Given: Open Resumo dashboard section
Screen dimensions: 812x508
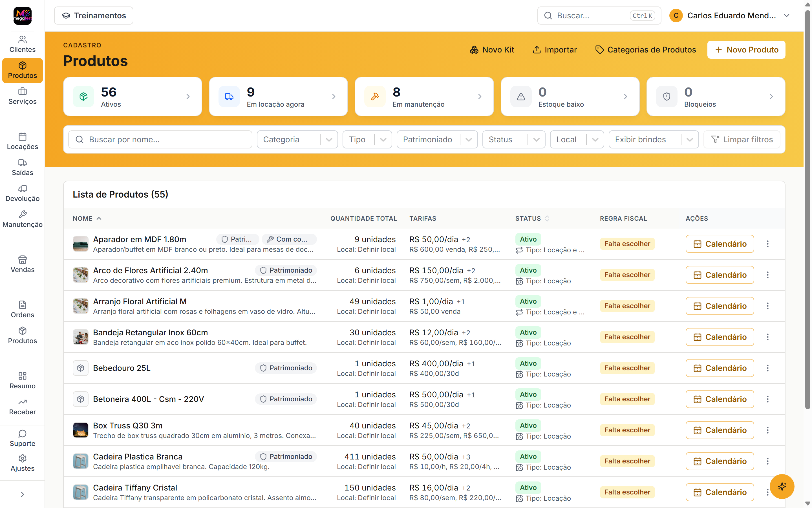Looking at the screenshot, I should (23, 381).
